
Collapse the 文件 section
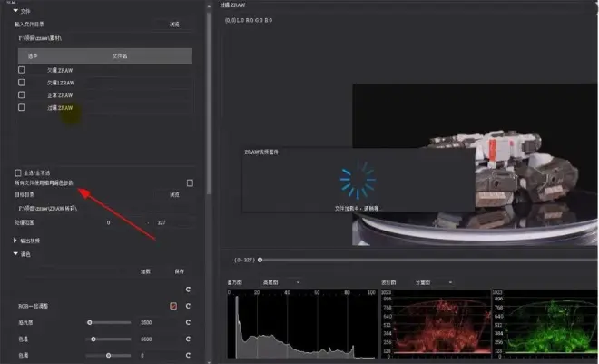tap(15, 11)
